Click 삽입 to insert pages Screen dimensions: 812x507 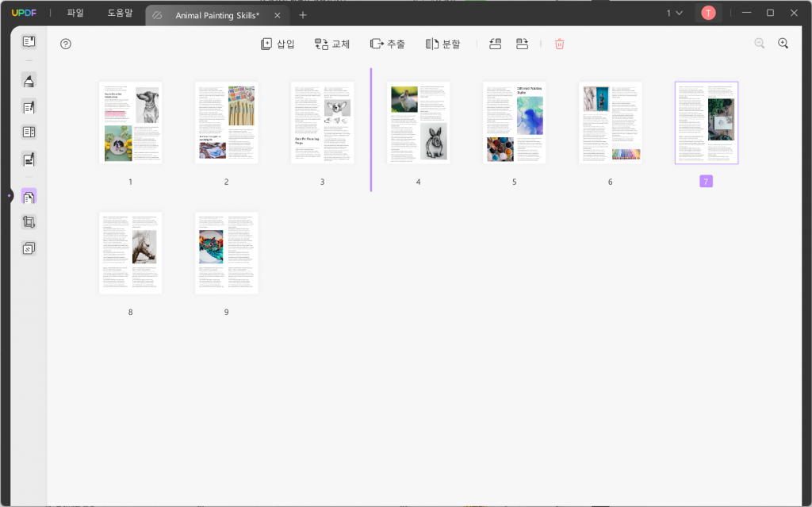(x=278, y=44)
